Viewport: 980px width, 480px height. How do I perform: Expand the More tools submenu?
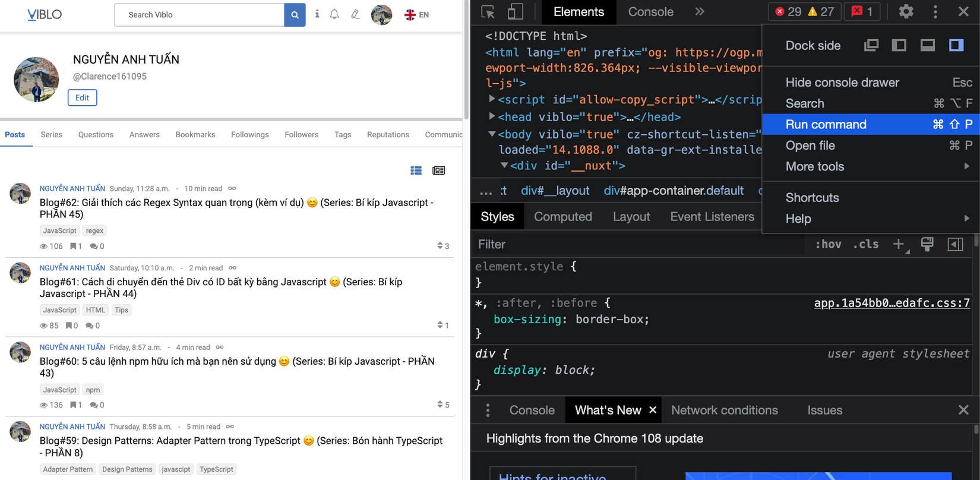point(871,166)
